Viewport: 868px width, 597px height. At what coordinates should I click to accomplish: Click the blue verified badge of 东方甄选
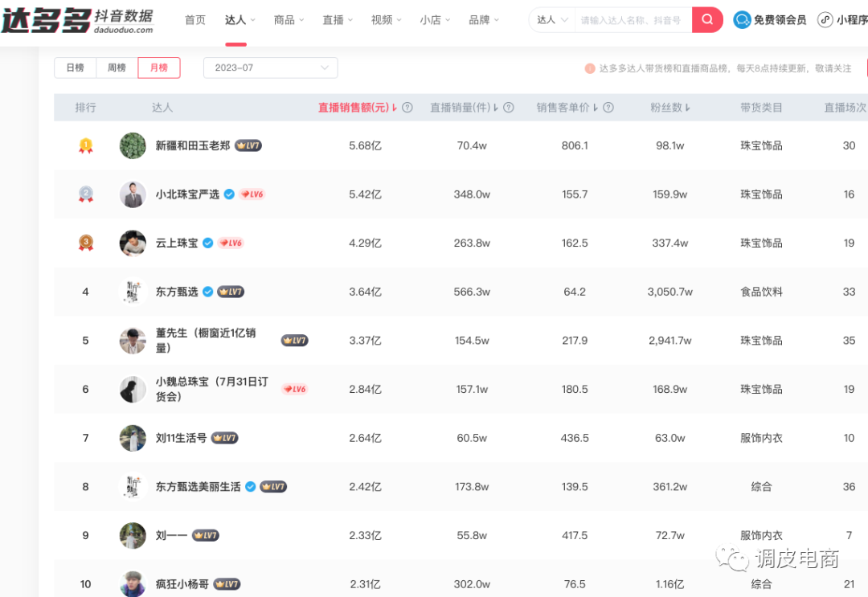click(207, 292)
